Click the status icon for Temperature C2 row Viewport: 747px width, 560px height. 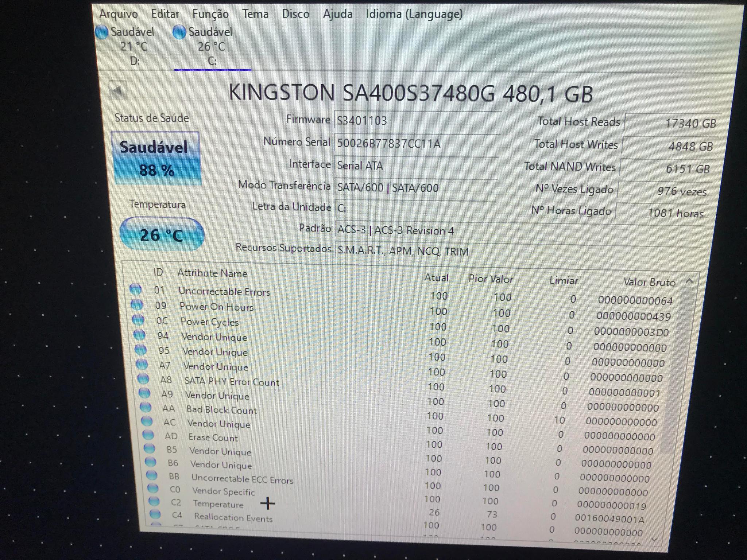click(154, 501)
